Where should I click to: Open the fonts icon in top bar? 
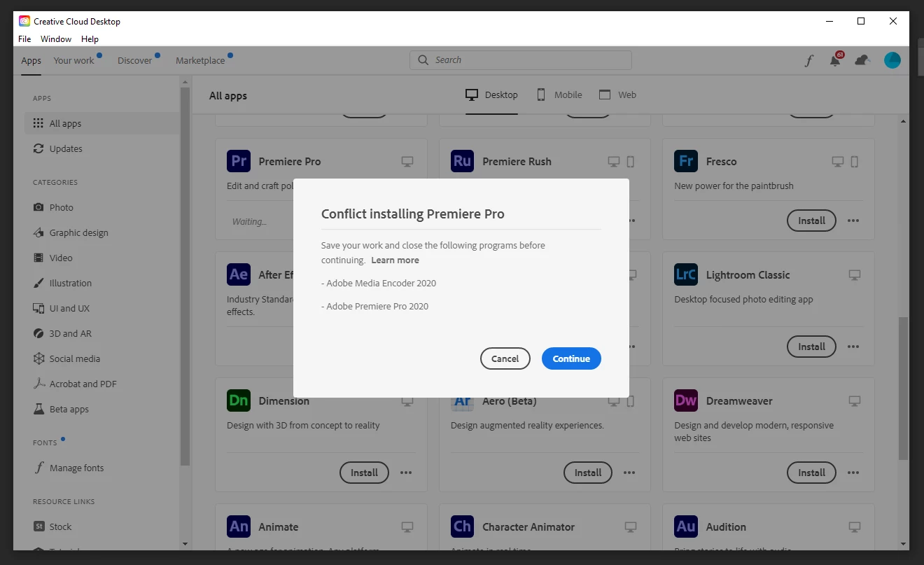(808, 61)
